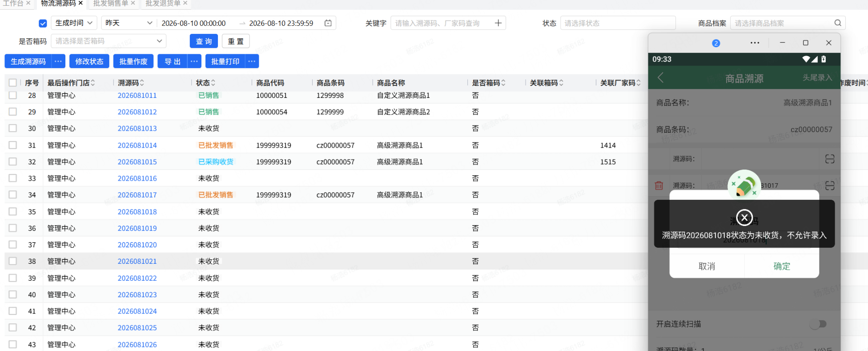Open the 状态 select dropdown

coord(618,23)
